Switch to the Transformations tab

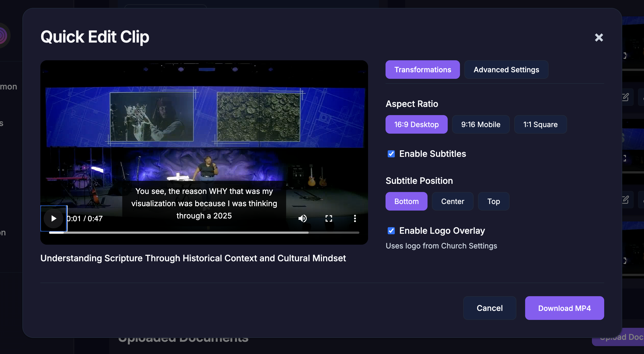click(423, 70)
